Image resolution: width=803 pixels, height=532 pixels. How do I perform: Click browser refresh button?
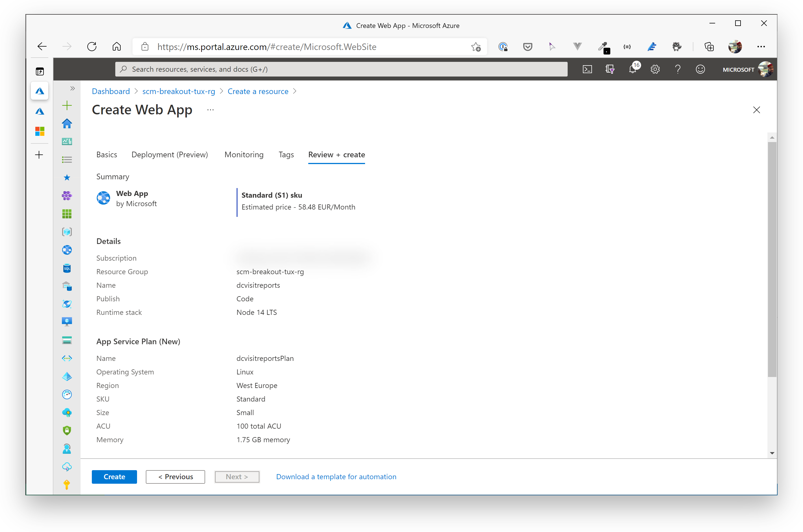(x=92, y=47)
